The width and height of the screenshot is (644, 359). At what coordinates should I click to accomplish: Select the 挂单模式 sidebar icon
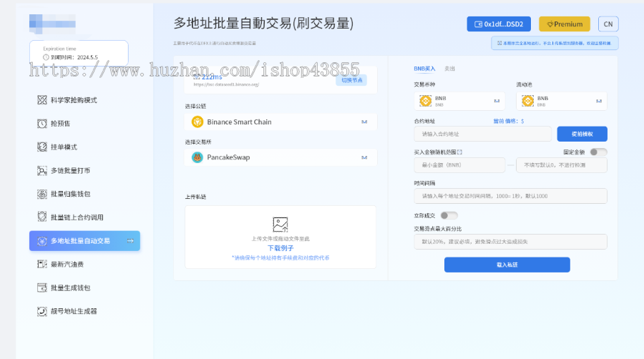coord(42,147)
